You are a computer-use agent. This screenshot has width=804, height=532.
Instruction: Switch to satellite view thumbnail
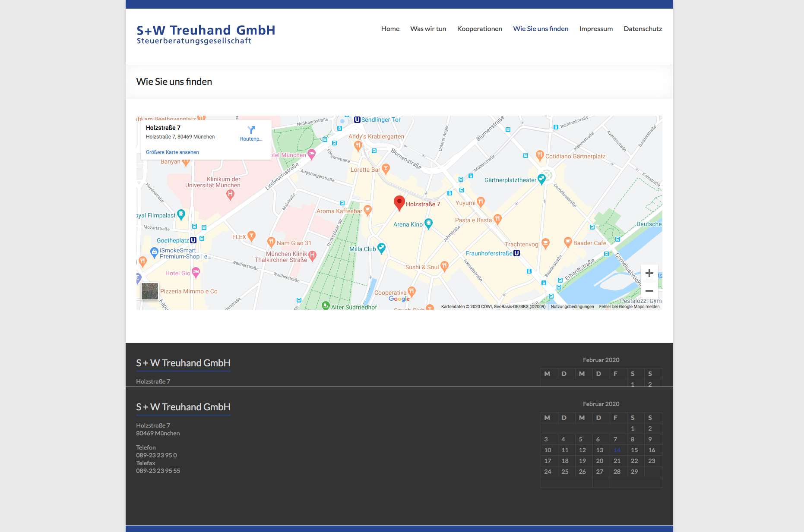click(150, 291)
